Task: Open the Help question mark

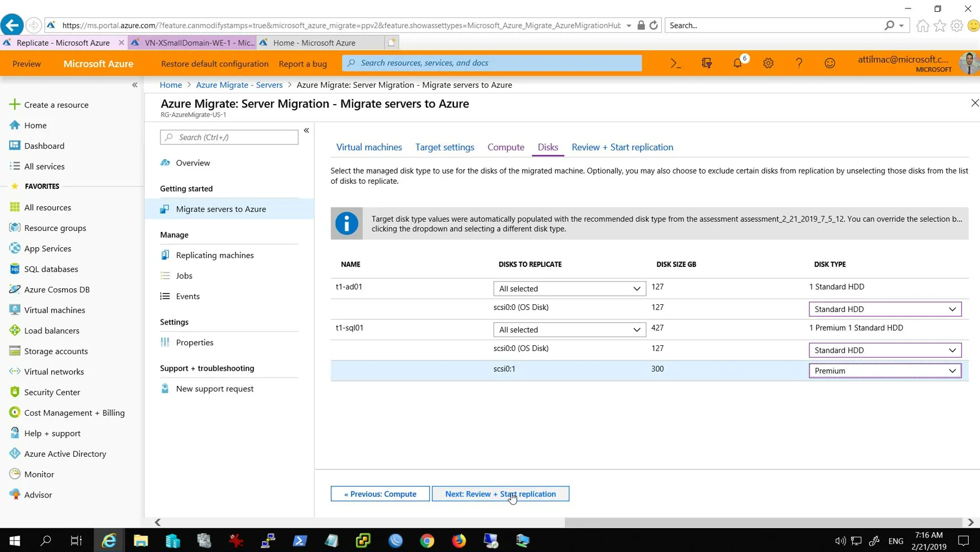Action: (x=799, y=64)
